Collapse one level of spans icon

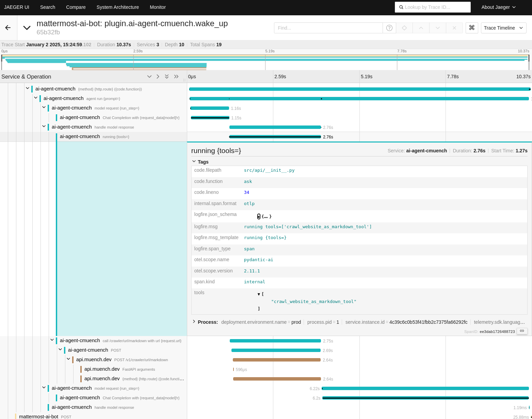(x=149, y=77)
